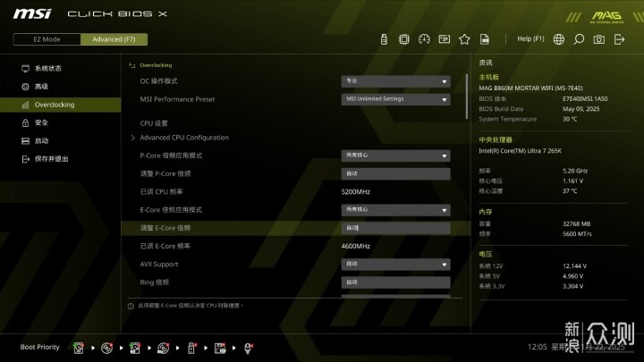Click 5.20 GHz frequency value
This screenshot has height=362, width=644.
[575, 171]
